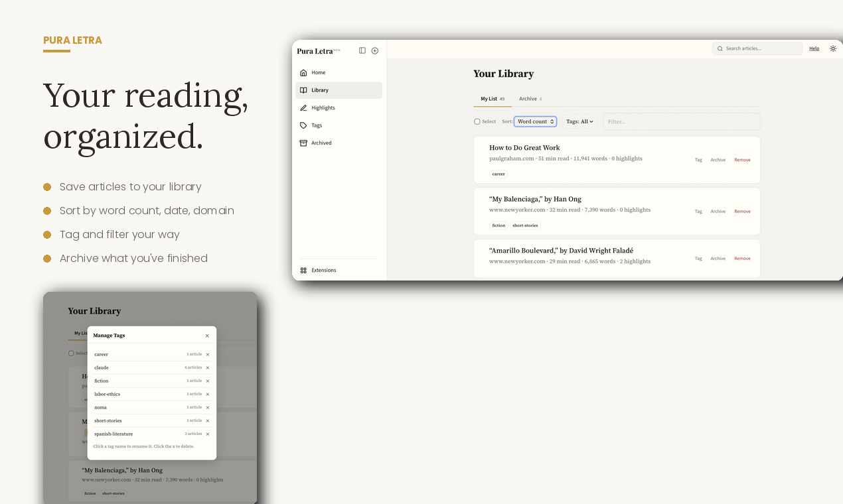Screen dimensions: 843x504
Task: Close the Manage Tags dialog
Action: coord(207,336)
